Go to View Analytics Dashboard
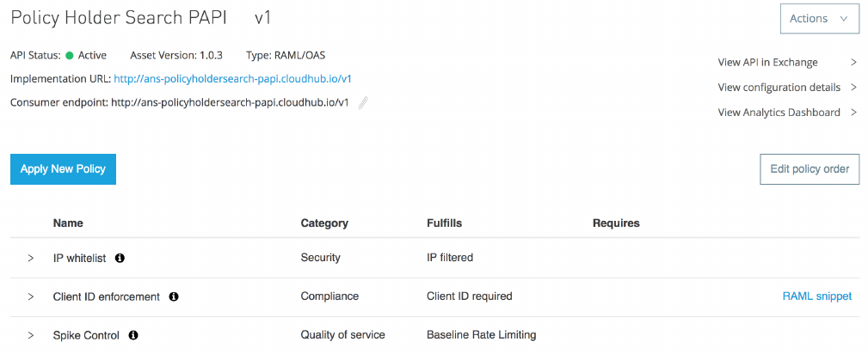Image resolution: width=868 pixels, height=354 pixels. (x=779, y=112)
